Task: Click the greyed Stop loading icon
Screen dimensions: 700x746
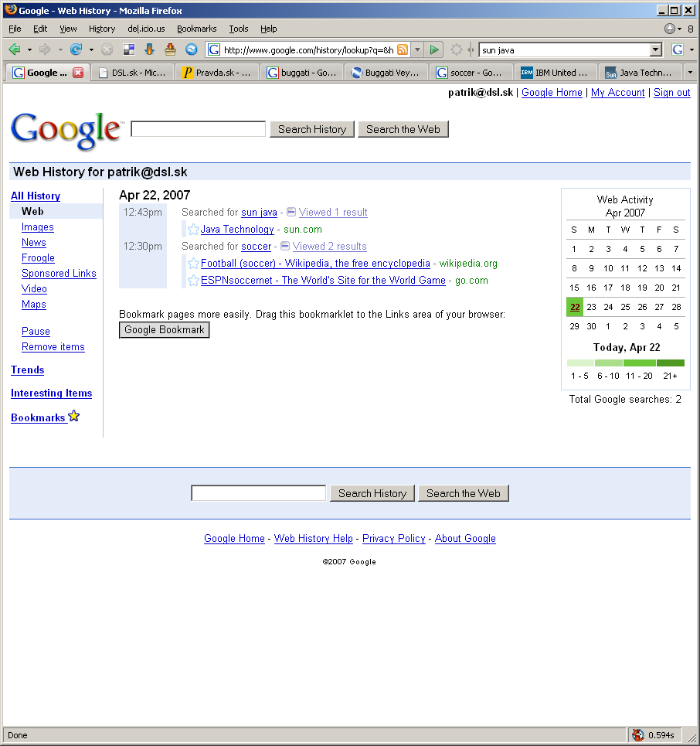Action: [107, 49]
